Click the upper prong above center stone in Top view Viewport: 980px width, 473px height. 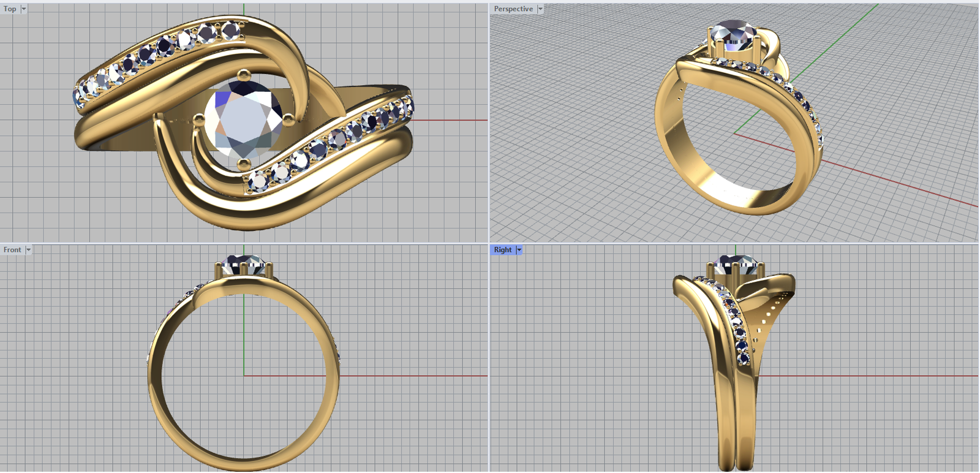[244, 75]
